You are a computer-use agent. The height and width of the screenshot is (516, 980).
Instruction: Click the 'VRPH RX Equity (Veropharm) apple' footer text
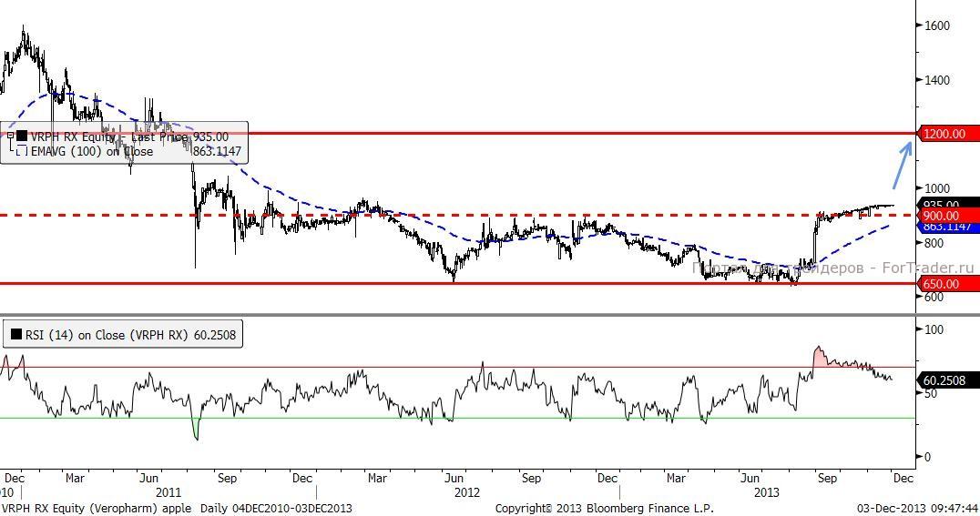pyautogui.click(x=97, y=509)
